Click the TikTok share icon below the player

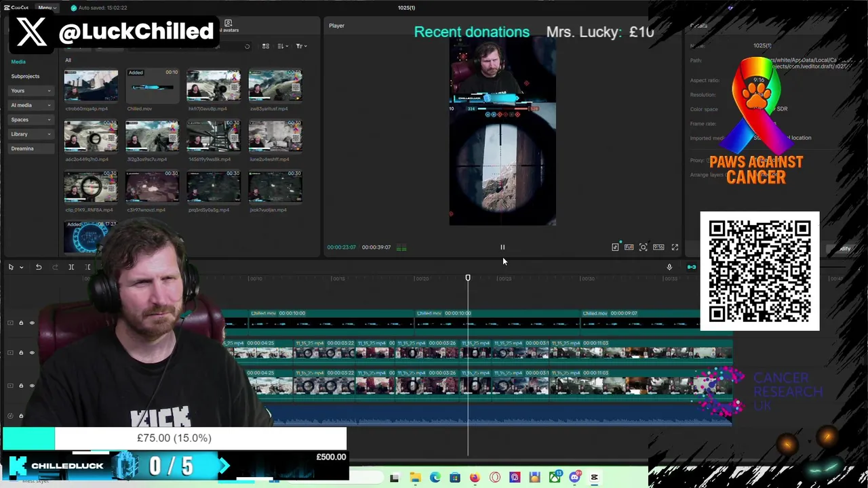[616, 247]
